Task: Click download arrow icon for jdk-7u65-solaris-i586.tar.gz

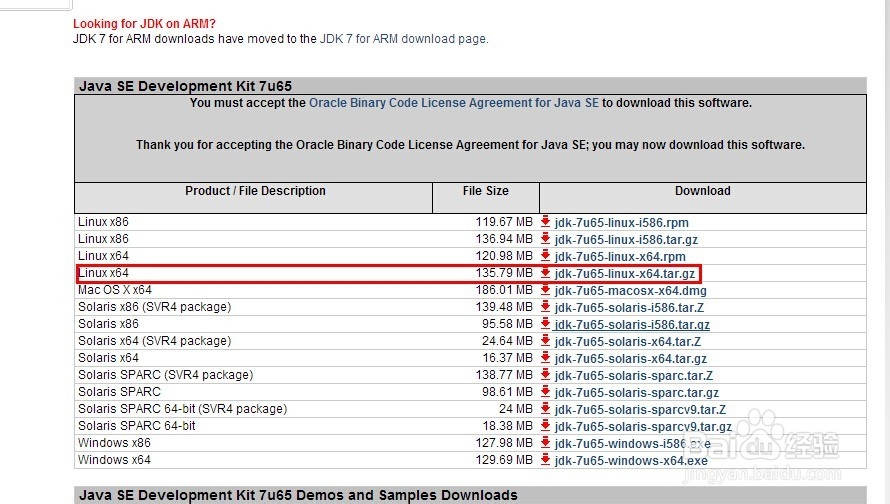Action: (x=545, y=324)
